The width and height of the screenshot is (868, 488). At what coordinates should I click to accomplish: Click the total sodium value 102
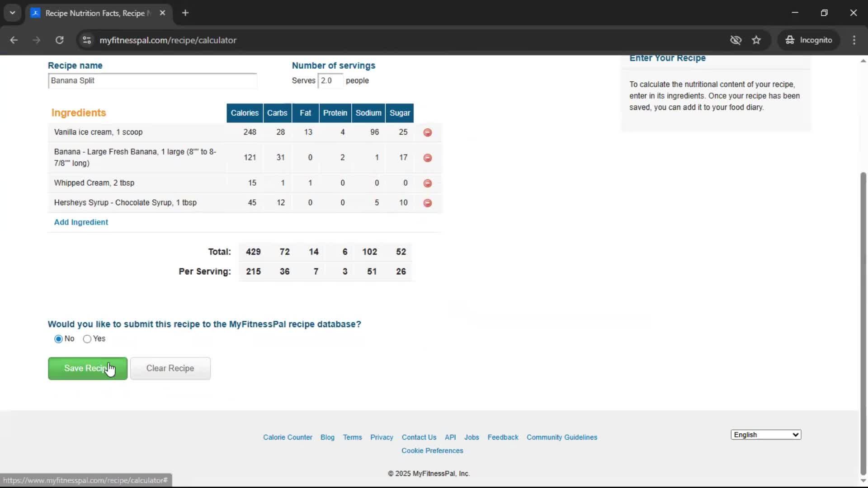[x=369, y=252]
